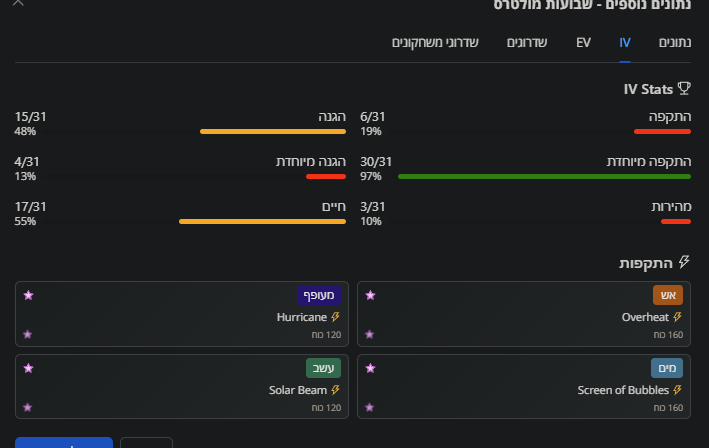709x448 pixels.
Task: Click the lightning icon next to Hurricane
Action: 335,317
